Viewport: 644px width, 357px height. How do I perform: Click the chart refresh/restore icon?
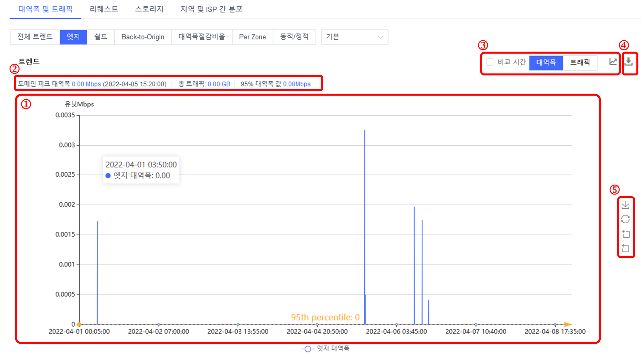click(x=625, y=219)
